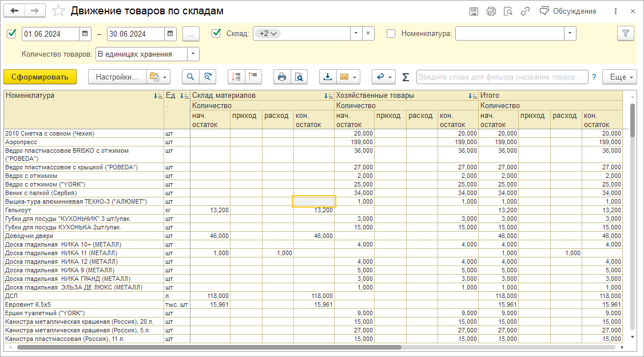Open the Номенклатура dropdown list
644x357 pixels.
tap(570, 34)
